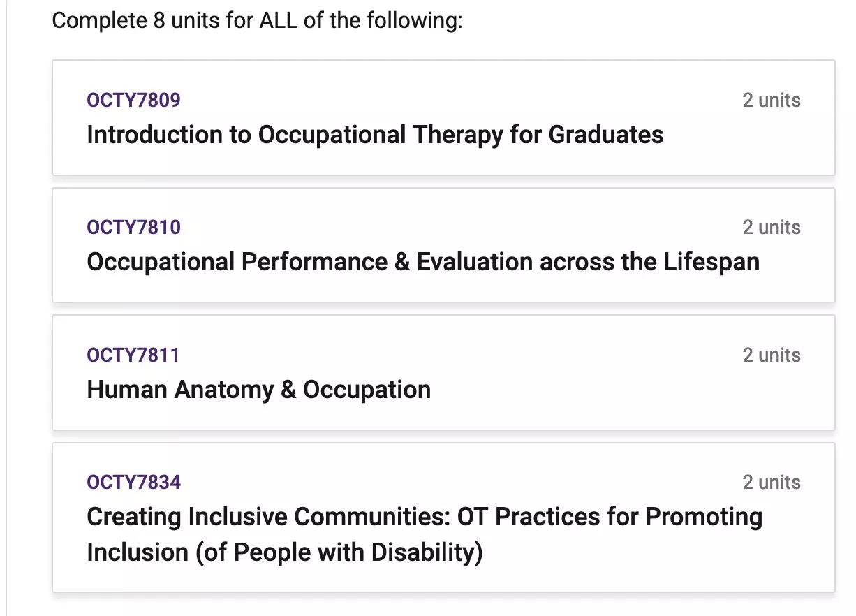
Task: Click the word 'Graduates' in OCTY7809 title
Action: pos(605,134)
